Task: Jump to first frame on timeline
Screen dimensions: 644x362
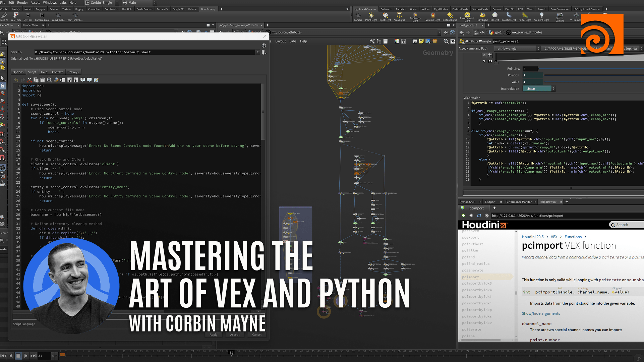Action: click(3, 356)
